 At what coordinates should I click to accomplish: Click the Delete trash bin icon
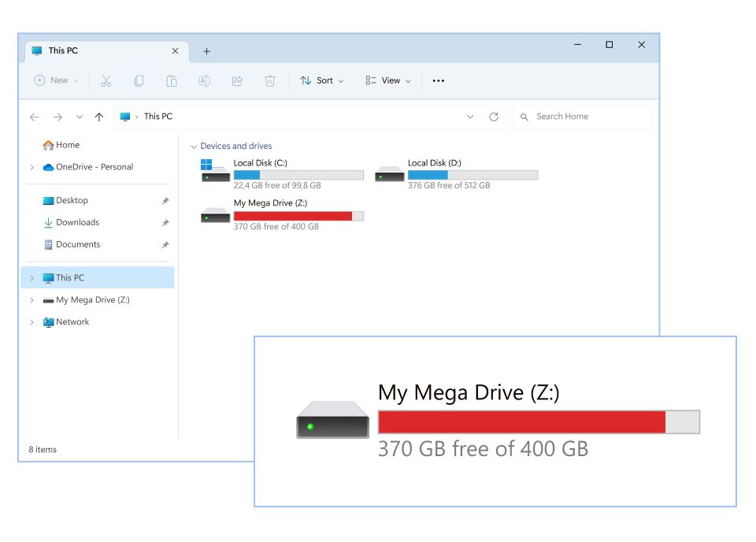click(x=270, y=80)
